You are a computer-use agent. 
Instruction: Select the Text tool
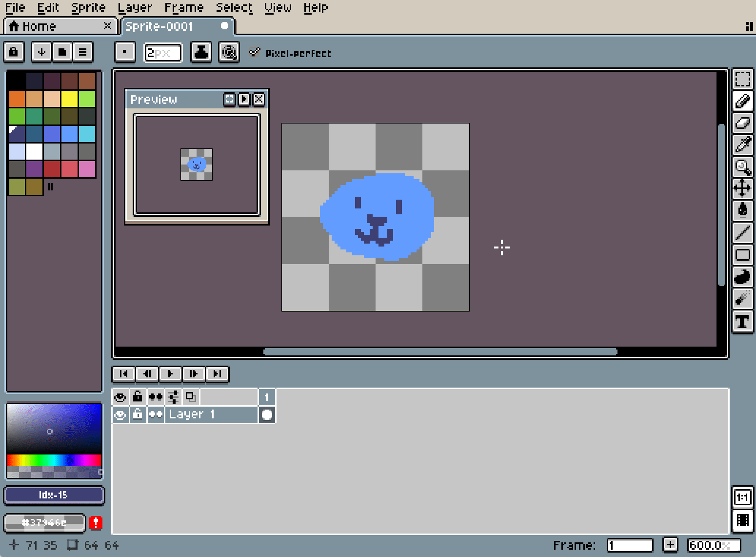[x=742, y=321]
